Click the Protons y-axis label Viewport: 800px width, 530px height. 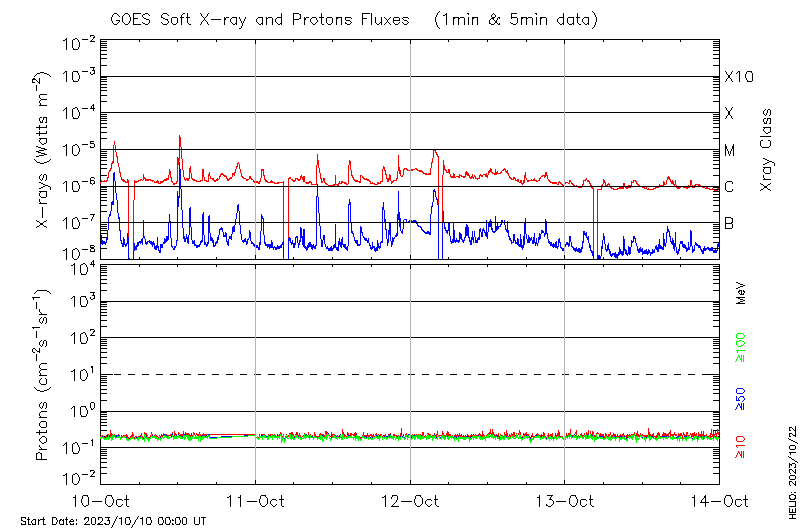point(44,375)
